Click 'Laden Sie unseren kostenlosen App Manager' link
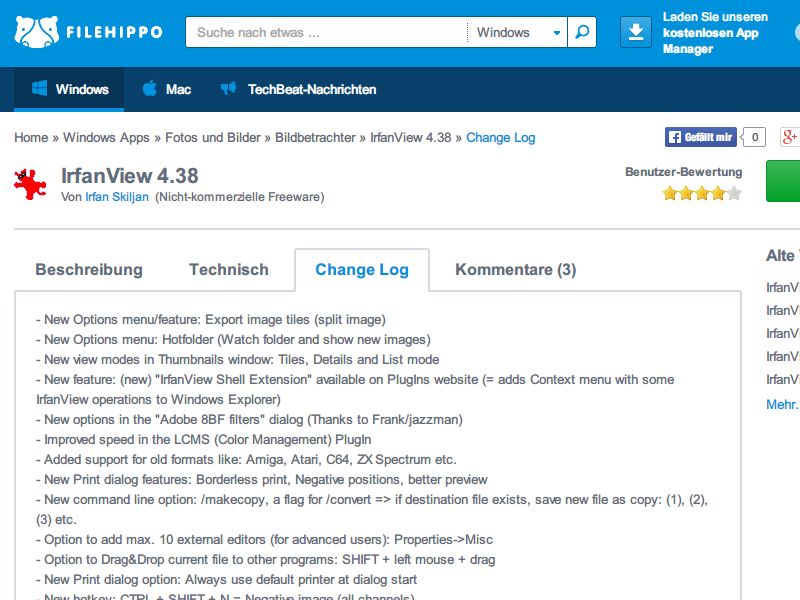Image resolution: width=800 pixels, height=600 pixels. [715, 33]
